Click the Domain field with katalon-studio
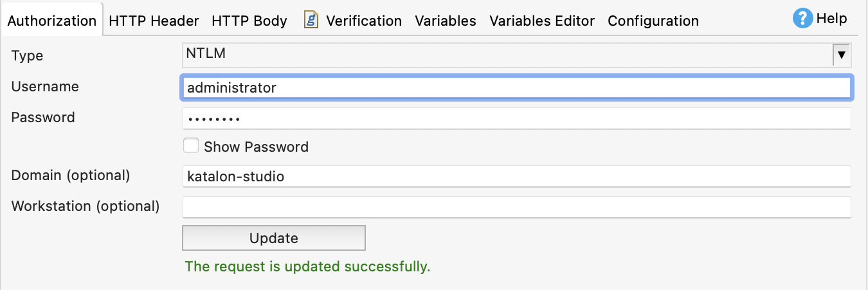The image size is (868, 290). click(x=517, y=176)
